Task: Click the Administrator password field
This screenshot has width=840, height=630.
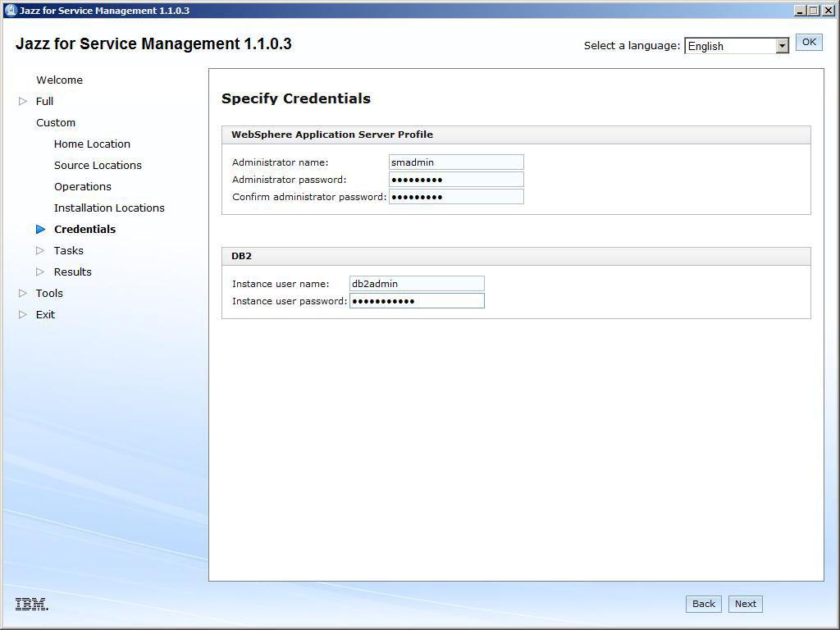Action: tap(456, 180)
